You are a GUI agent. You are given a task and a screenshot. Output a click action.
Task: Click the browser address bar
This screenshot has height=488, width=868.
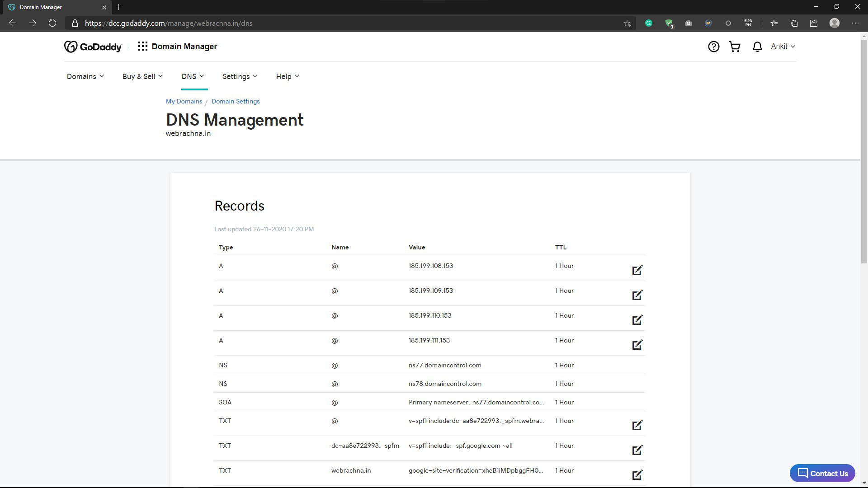coord(344,23)
